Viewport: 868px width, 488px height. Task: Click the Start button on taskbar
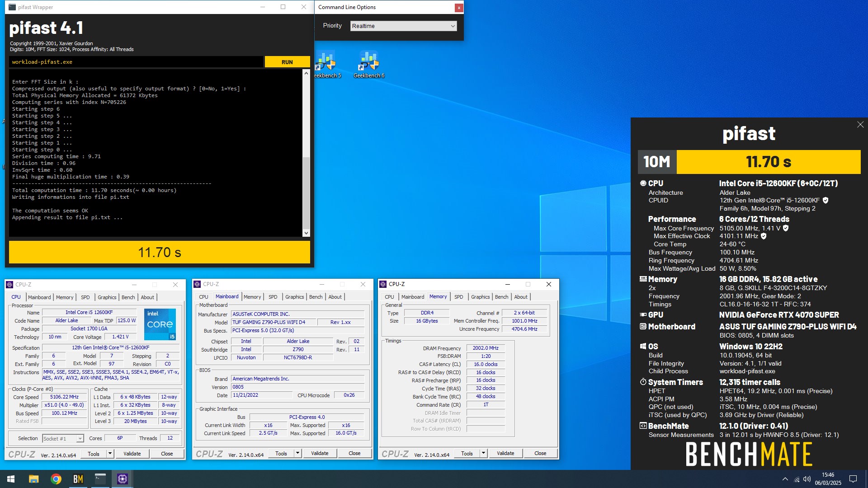pos(11,479)
